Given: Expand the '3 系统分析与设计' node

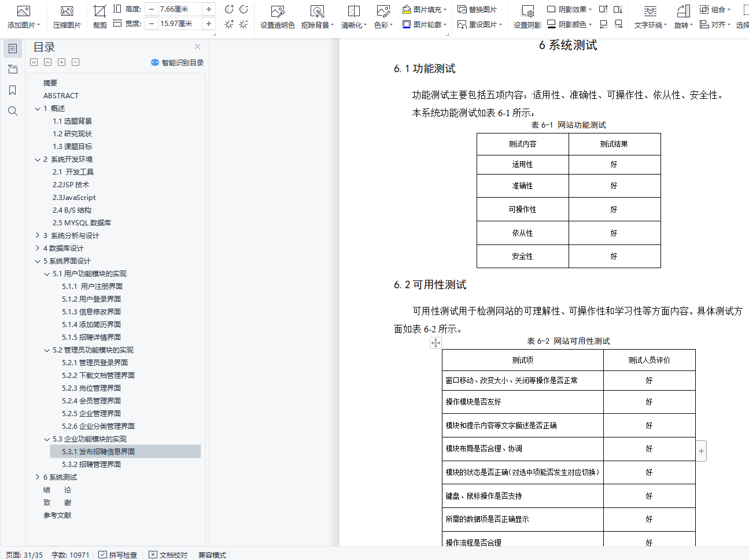Looking at the screenshot, I should [38, 236].
